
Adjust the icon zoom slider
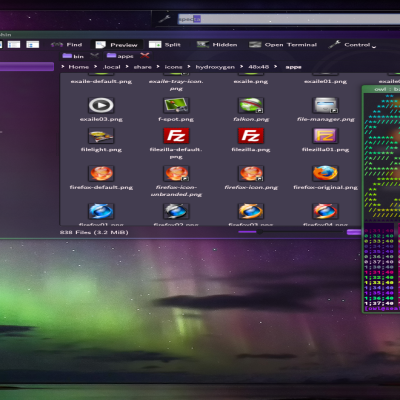coord(259,232)
